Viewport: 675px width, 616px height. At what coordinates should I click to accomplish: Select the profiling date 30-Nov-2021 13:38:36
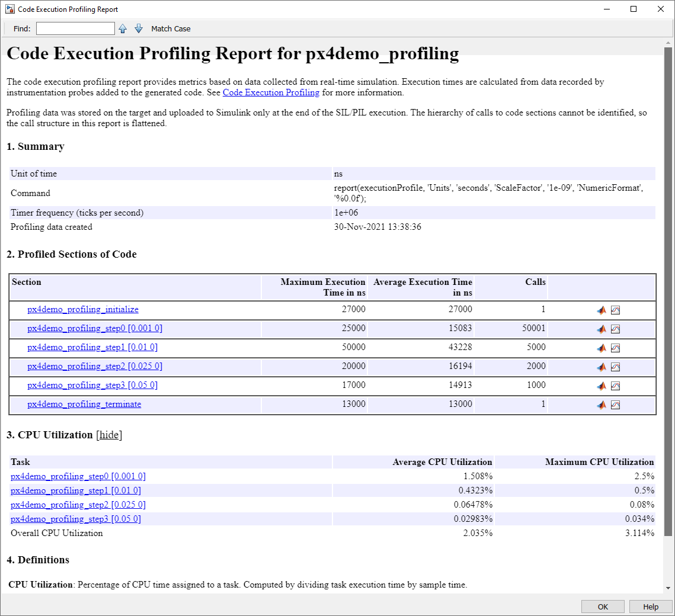(378, 227)
